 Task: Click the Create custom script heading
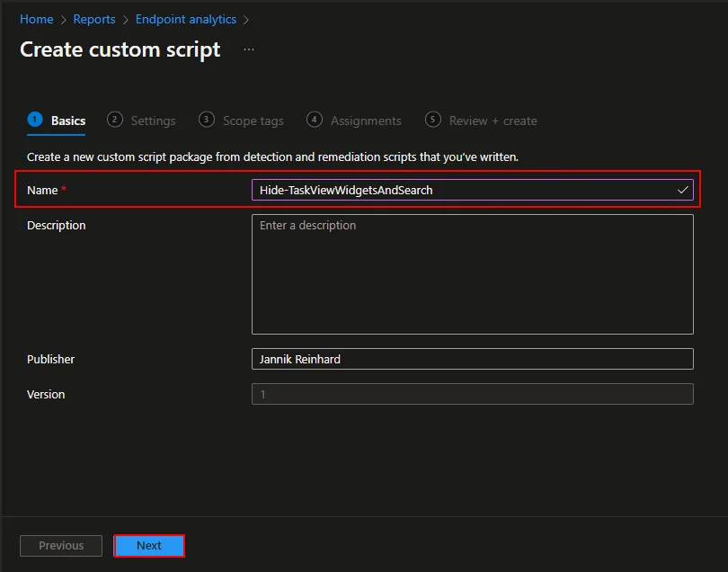120,49
